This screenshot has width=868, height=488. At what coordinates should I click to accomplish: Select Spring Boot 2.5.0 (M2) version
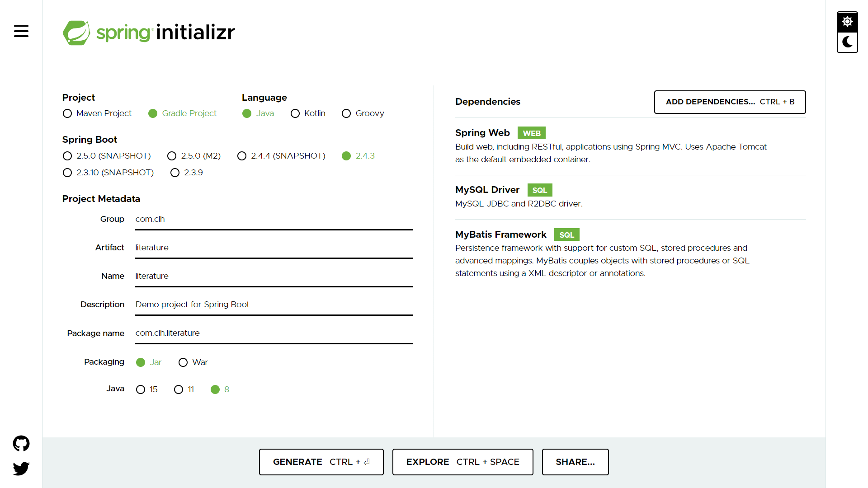click(172, 156)
